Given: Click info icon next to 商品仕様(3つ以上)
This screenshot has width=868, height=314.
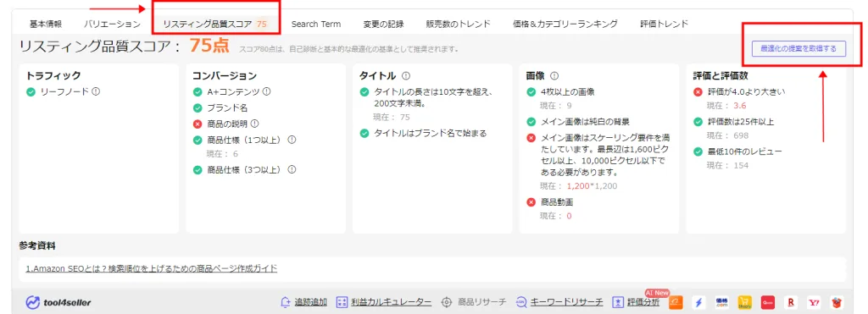Looking at the screenshot, I should (292, 170).
